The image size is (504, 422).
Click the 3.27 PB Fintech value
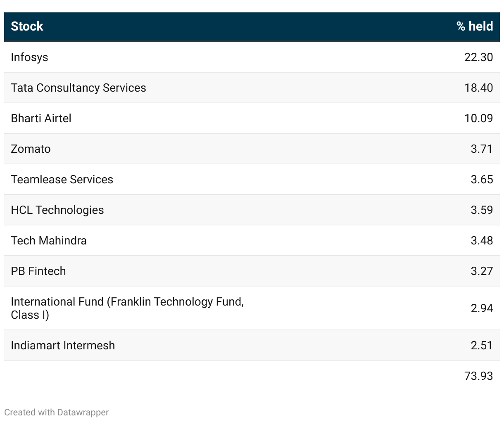point(482,271)
